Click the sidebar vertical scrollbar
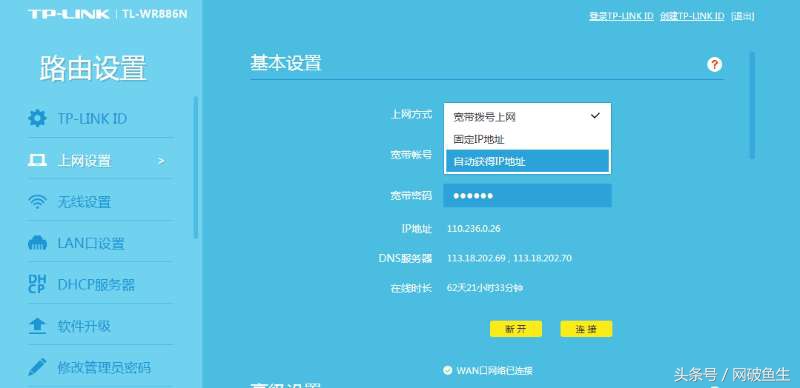The image size is (800, 388). pyautogui.click(x=195, y=167)
